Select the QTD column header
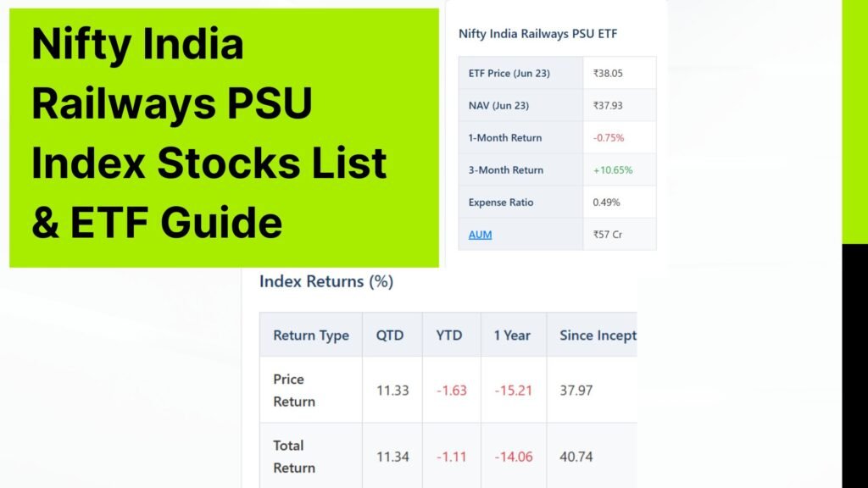 [390, 335]
